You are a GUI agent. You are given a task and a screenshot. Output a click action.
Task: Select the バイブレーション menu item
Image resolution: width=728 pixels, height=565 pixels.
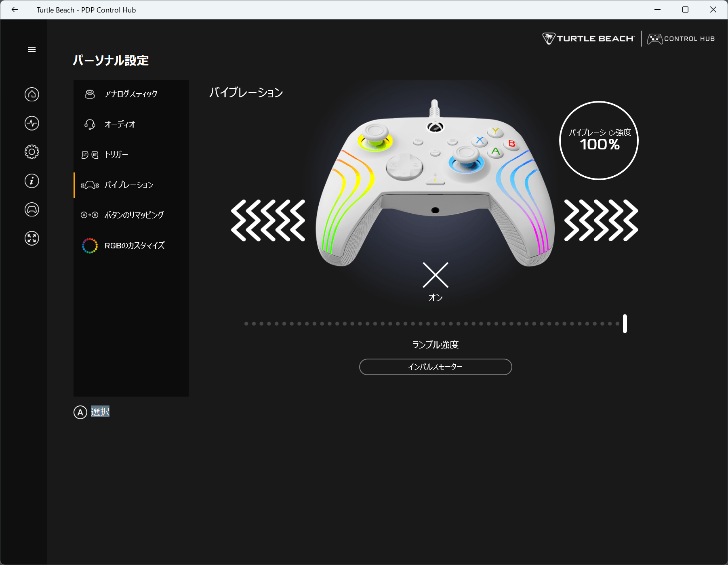[130, 185]
